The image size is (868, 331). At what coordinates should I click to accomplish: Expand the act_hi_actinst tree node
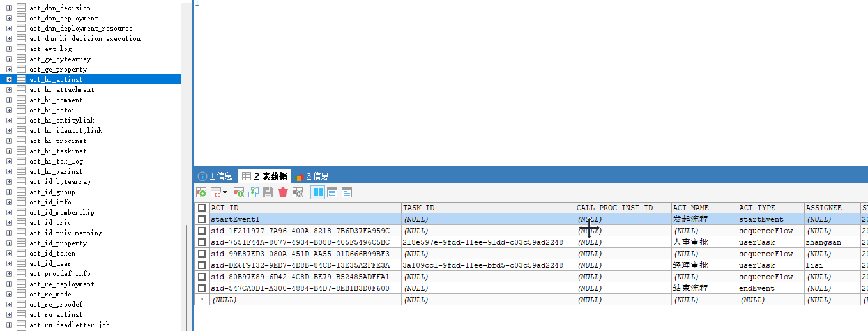(9, 79)
